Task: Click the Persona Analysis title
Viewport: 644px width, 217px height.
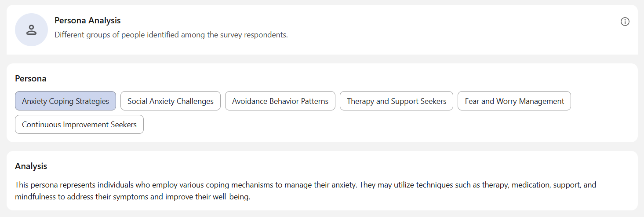Action: [x=87, y=20]
